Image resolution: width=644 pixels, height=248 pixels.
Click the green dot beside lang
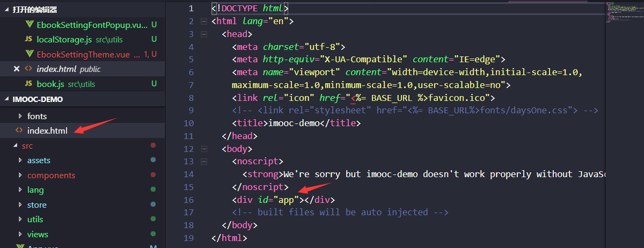153,189
